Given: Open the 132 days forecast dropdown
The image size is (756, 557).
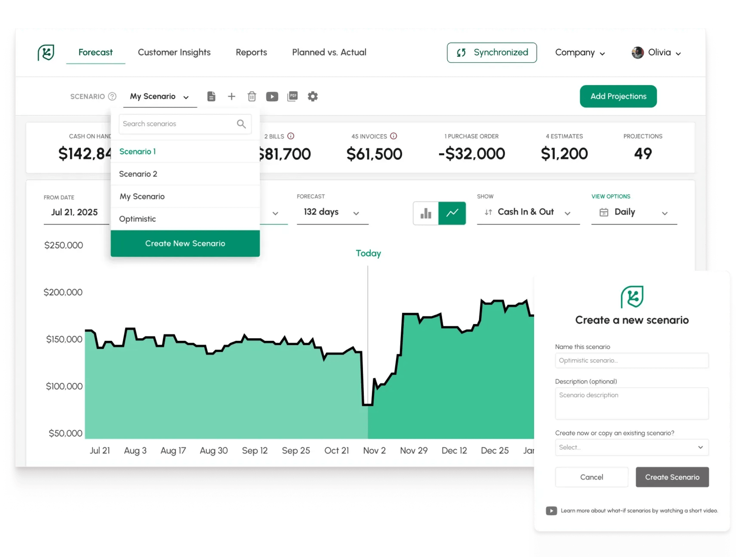Looking at the screenshot, I should pyautogui.click(x=332, y=212).
